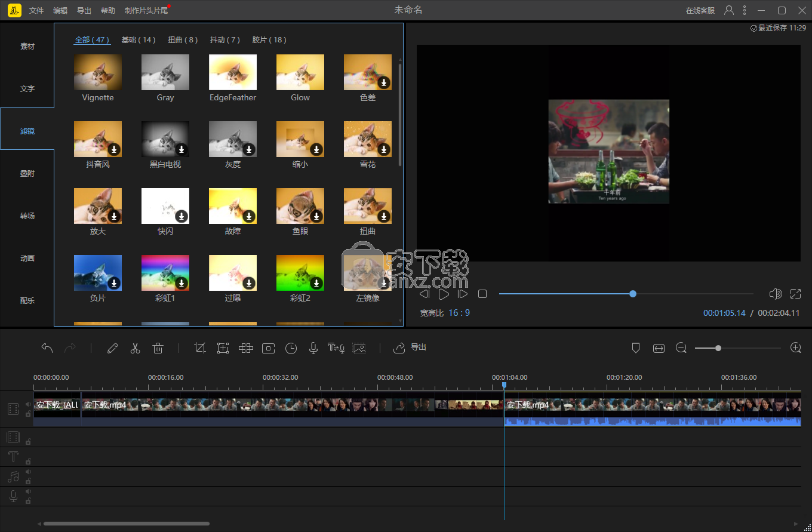Step forward one frame
This screenshot has width=812, height=532.
[x=462, y=294]
